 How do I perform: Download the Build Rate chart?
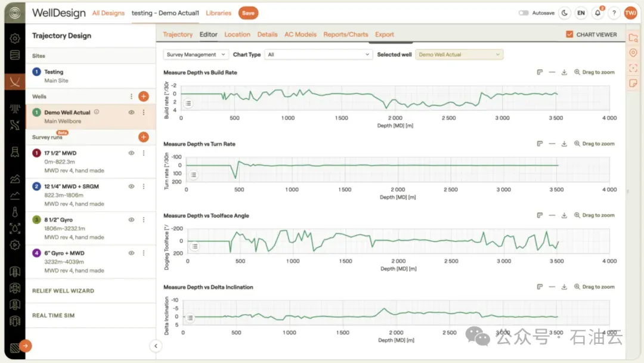564,72
